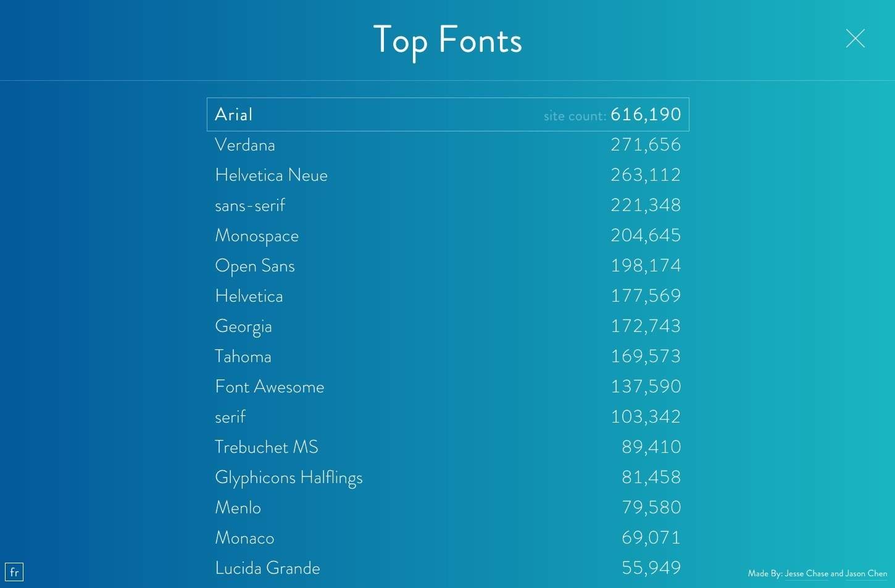Click the 271,656 site count value
The height and width of the screenshot is (588, 895).
646,144
